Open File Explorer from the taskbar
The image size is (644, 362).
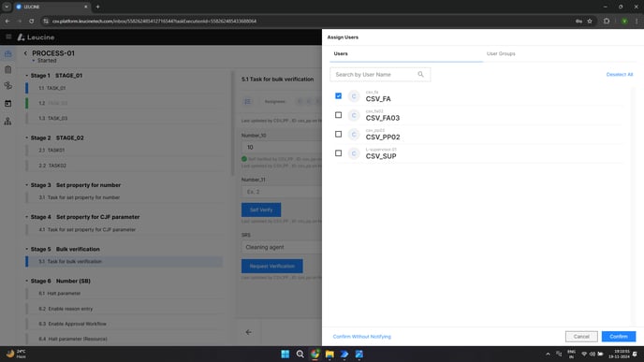[x=329, y=354]
